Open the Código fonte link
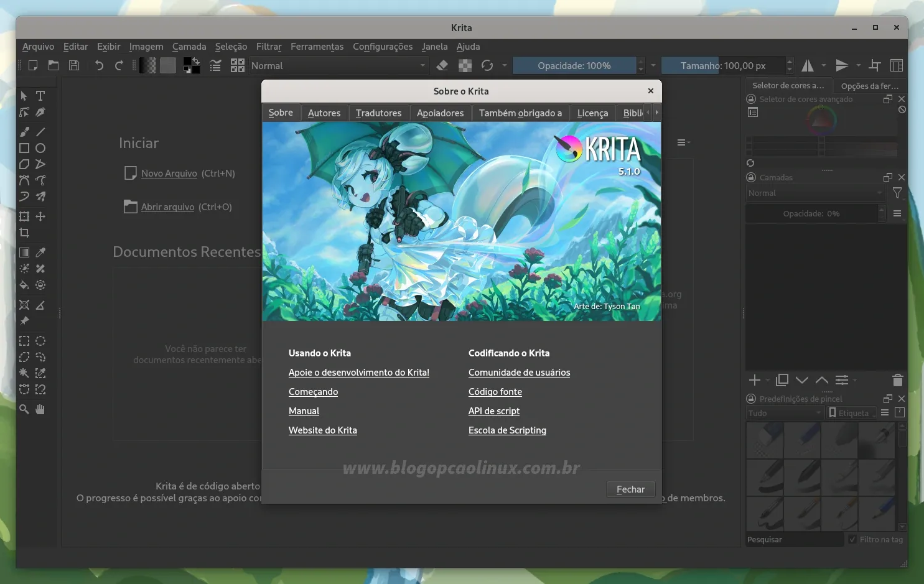 (x=495, y=392)
